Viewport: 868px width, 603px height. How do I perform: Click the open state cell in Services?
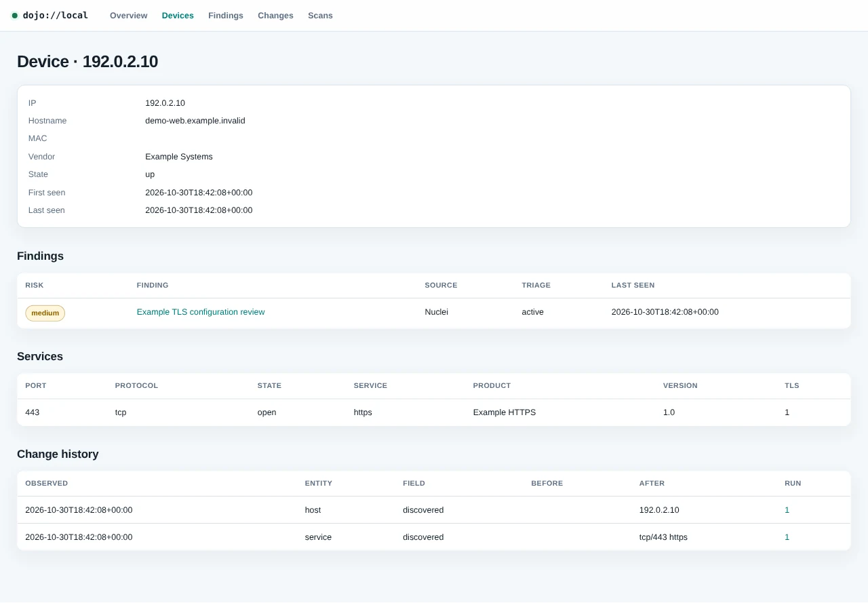(267, 412)
